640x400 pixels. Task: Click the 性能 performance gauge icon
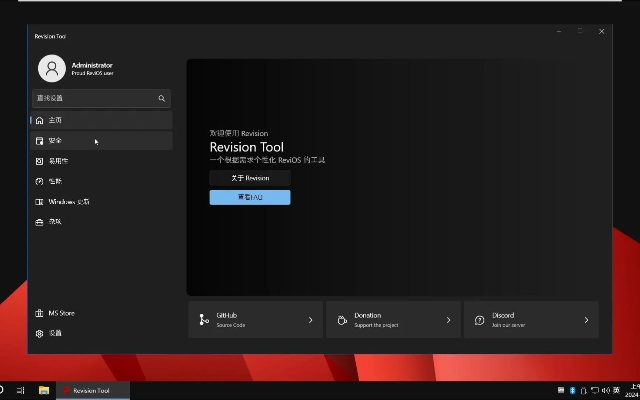point(40,181)
